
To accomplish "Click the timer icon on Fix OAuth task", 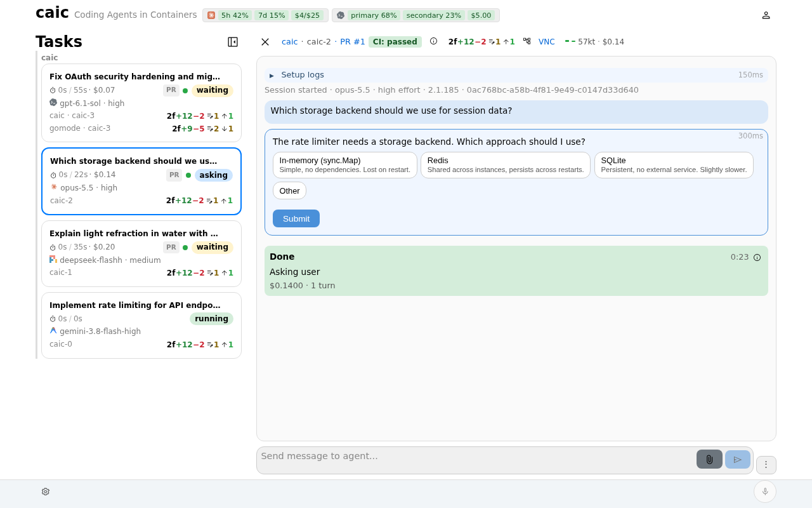I will pos(53,91).
